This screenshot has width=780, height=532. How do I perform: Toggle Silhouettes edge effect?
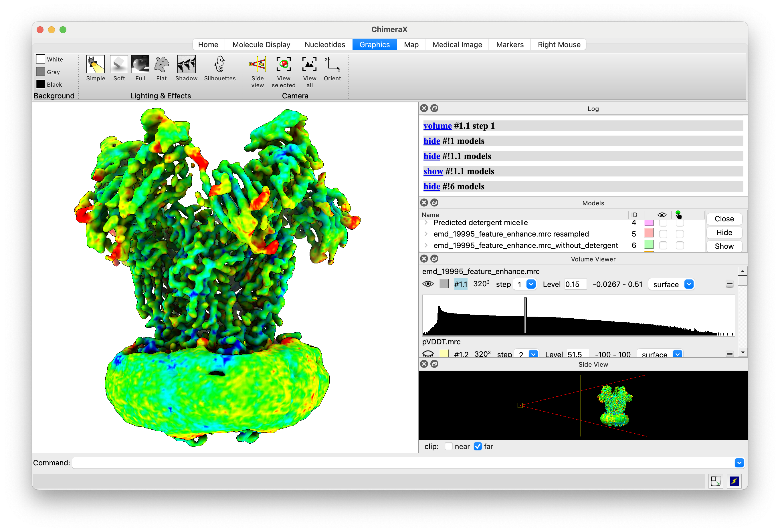(x=220, y=68)
